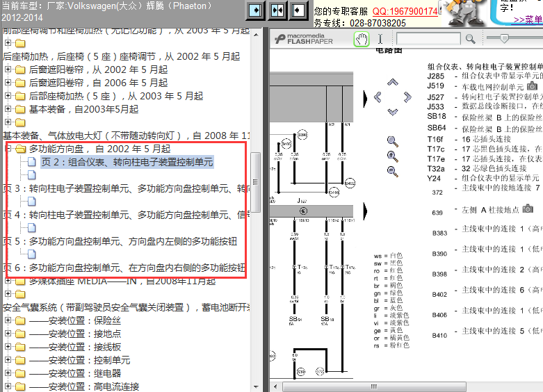Expand the 后窗遮阳卷帘，自 2006 年 5 月起 folder
Image resolution: width=543 pixels, height=392 pixels.
(x=8, y=83)
